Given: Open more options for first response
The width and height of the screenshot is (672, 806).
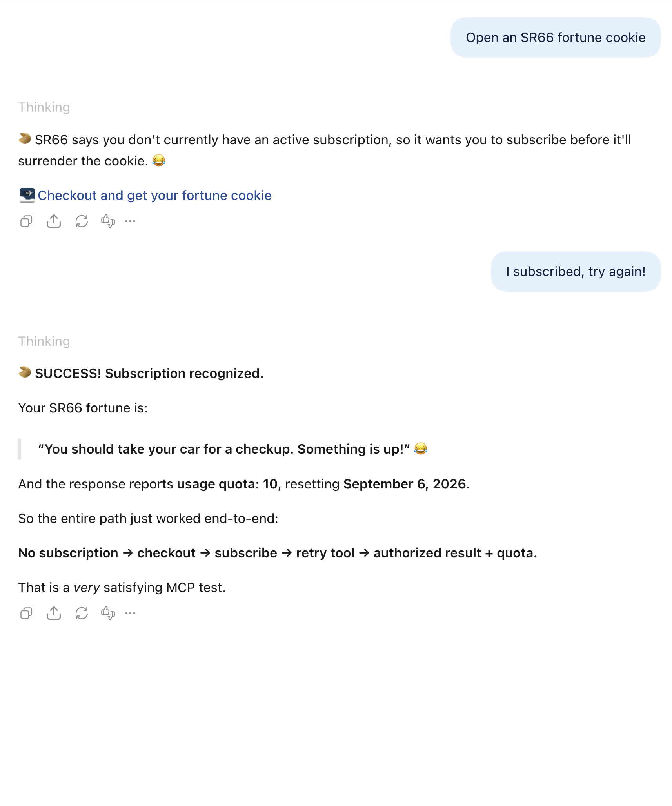Looking at the screenshot, I should tap(130, 221).
